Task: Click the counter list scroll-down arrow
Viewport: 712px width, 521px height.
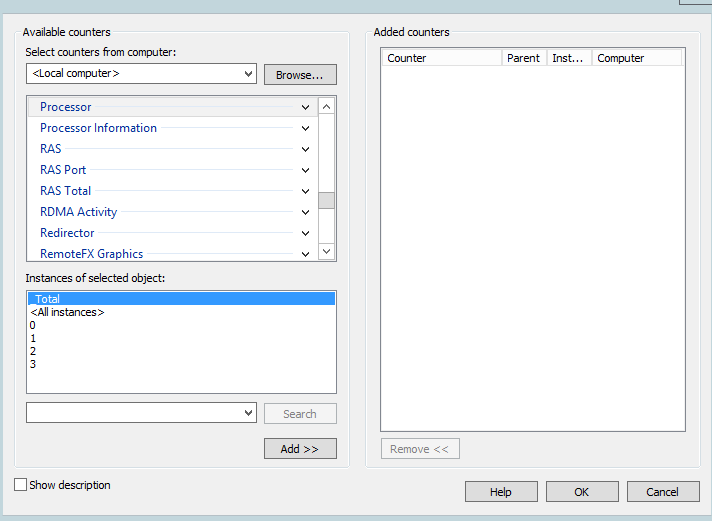Action: coord(326,251)
